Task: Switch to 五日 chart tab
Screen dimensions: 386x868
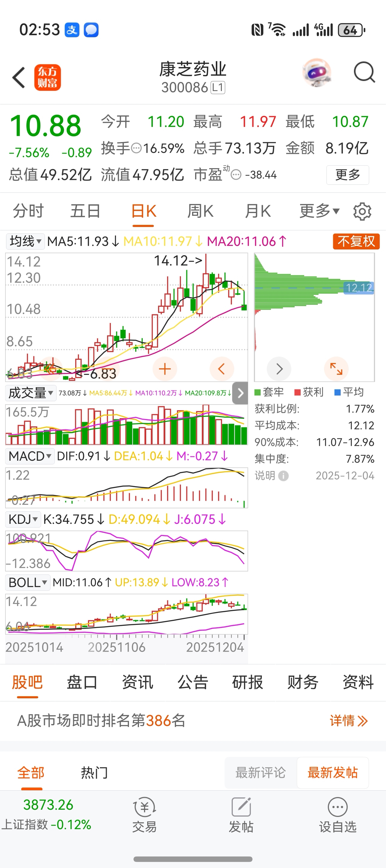Action: (x=86, y=211)
